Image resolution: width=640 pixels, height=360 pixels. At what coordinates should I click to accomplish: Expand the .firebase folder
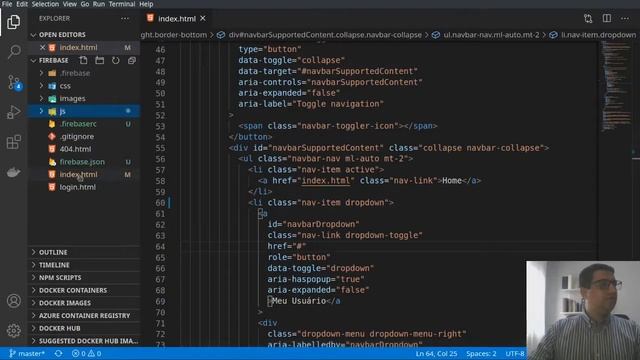point(41,73)
